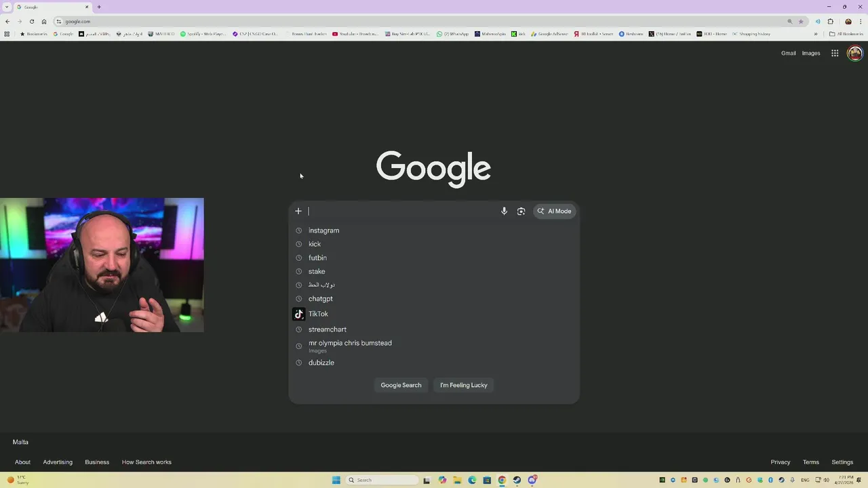
Task: Open the Settings footer menu
Action: (x=842, y=462)
